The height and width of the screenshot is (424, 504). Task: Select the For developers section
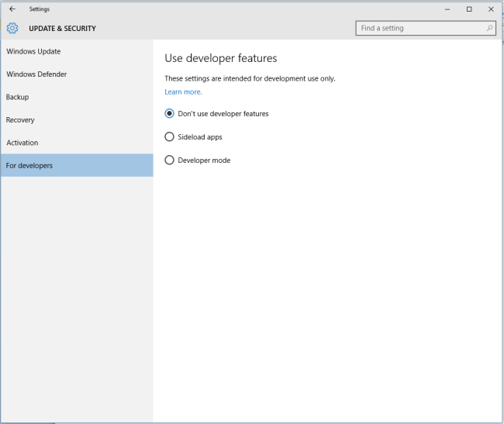[29, 166]
